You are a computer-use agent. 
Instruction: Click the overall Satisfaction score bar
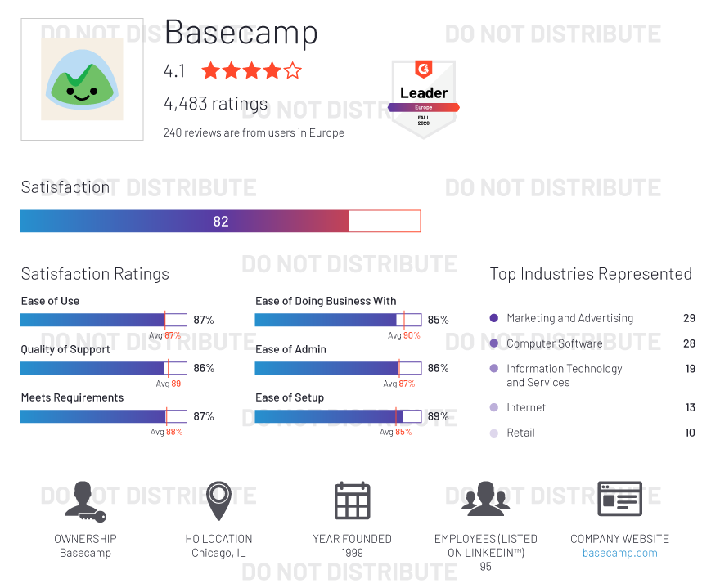(220, 221)
